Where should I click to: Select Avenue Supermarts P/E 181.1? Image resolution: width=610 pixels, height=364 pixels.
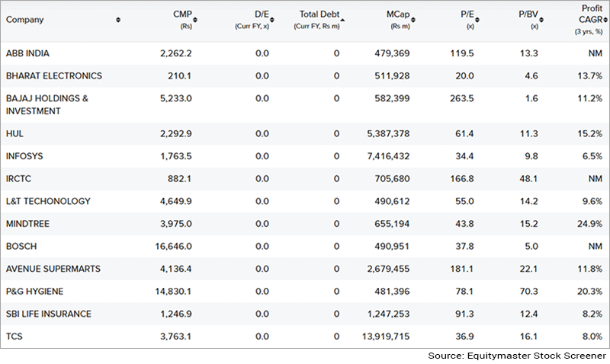pos(462,270)
